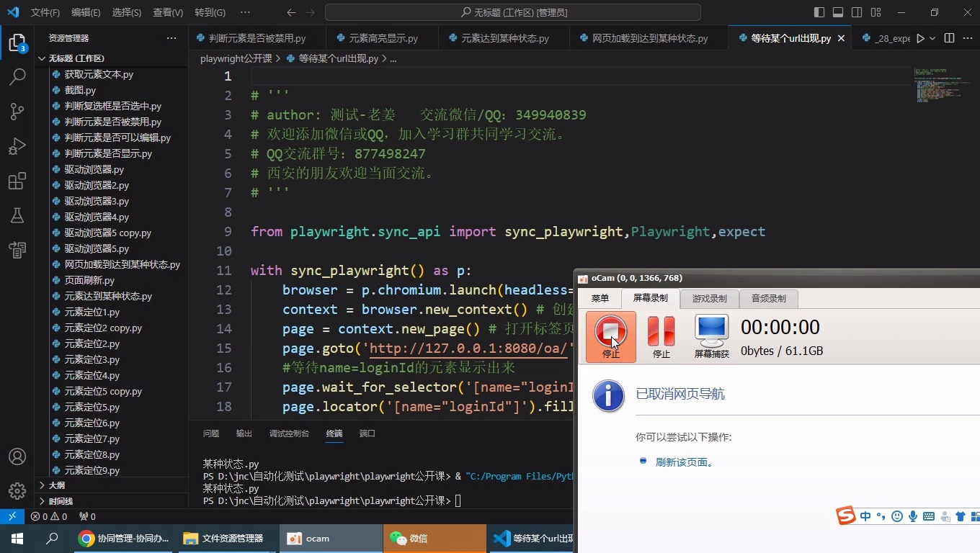Click the 刷新该页面 link

click(x=684, y=462)
